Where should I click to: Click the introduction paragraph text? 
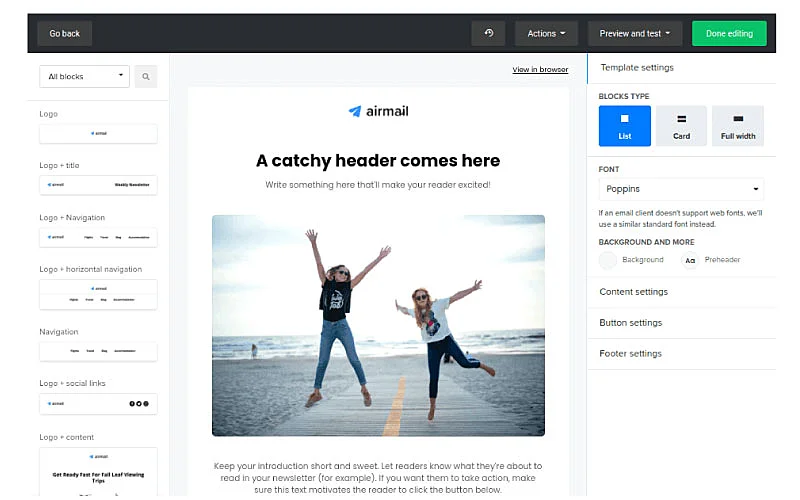click(x=378, y=478)
